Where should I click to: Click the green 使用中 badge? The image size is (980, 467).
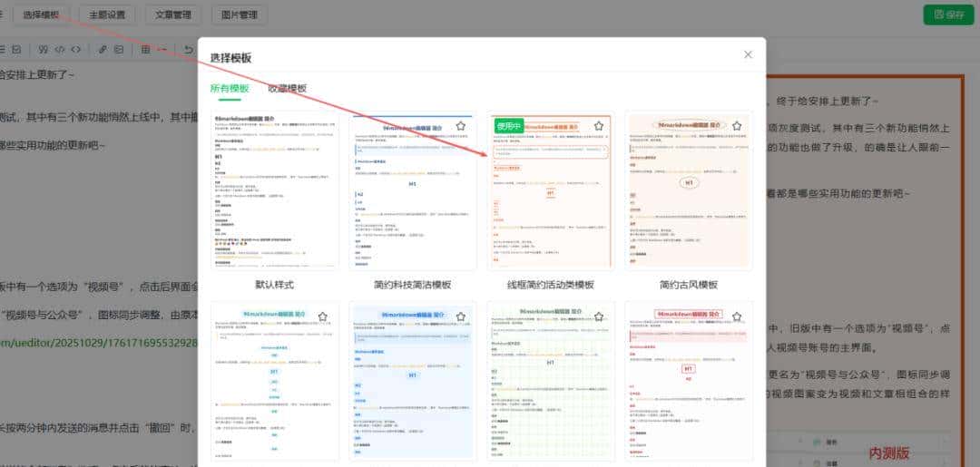pyautogui.click(x=509, y=125)
